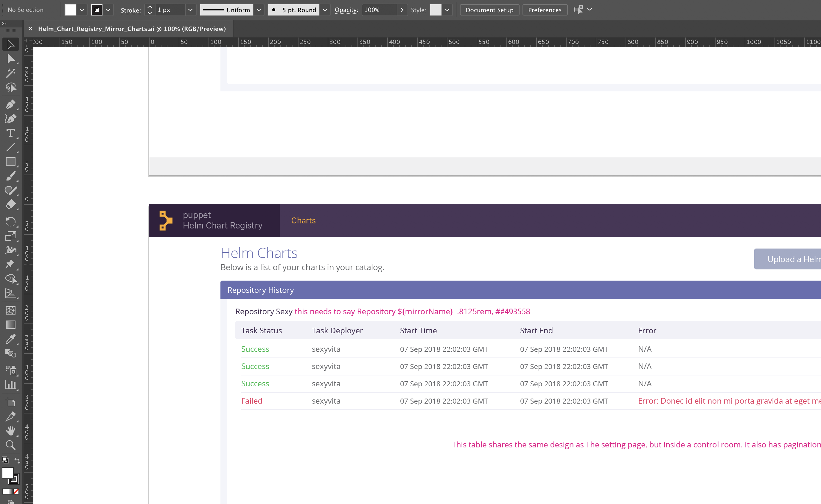Open the Charts navigation item
821x504 pixels.
coord(303,220)
